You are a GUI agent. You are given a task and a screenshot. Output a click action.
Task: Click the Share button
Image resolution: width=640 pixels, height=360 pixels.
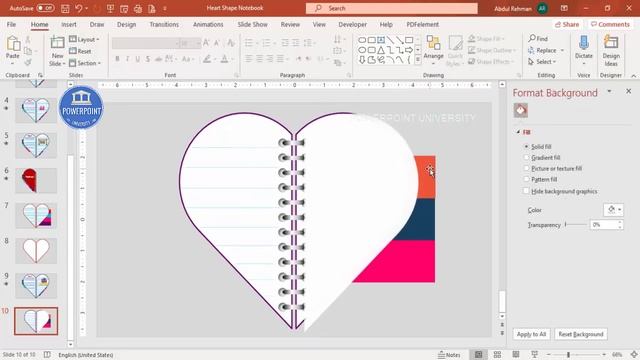pos(567,24)
